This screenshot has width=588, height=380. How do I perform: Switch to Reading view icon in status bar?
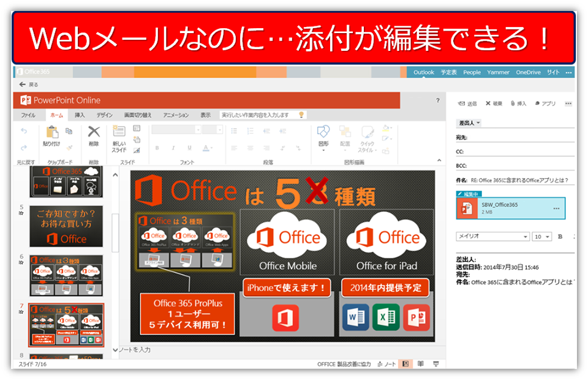[421, 364]
